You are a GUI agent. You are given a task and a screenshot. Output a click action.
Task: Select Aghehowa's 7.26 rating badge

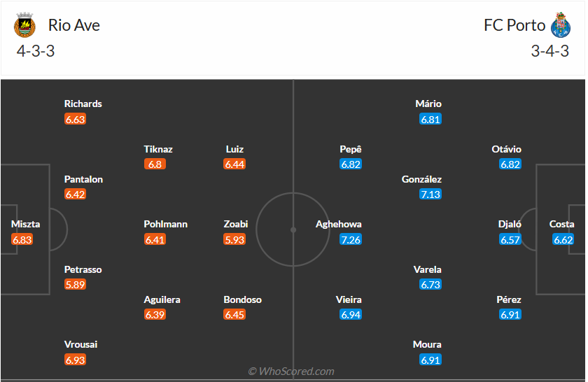pyautogui.click(x=351, y=240)
